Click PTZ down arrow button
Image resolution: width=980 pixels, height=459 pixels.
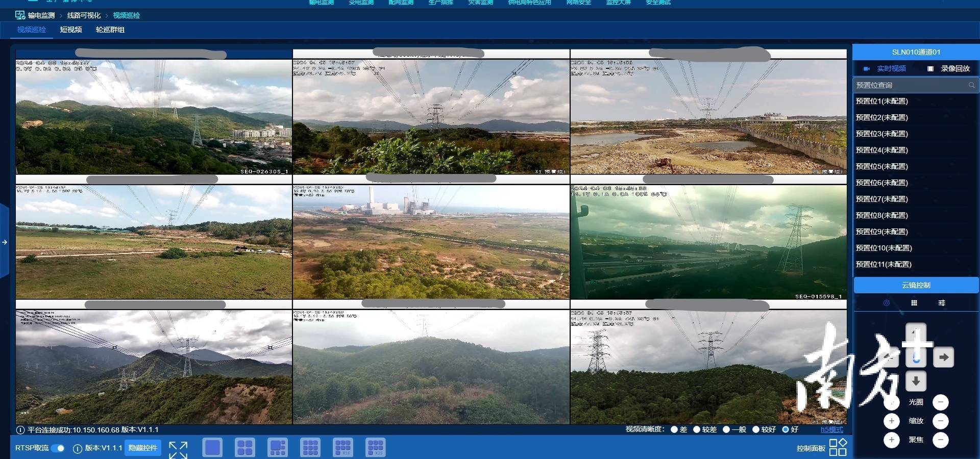916,381
